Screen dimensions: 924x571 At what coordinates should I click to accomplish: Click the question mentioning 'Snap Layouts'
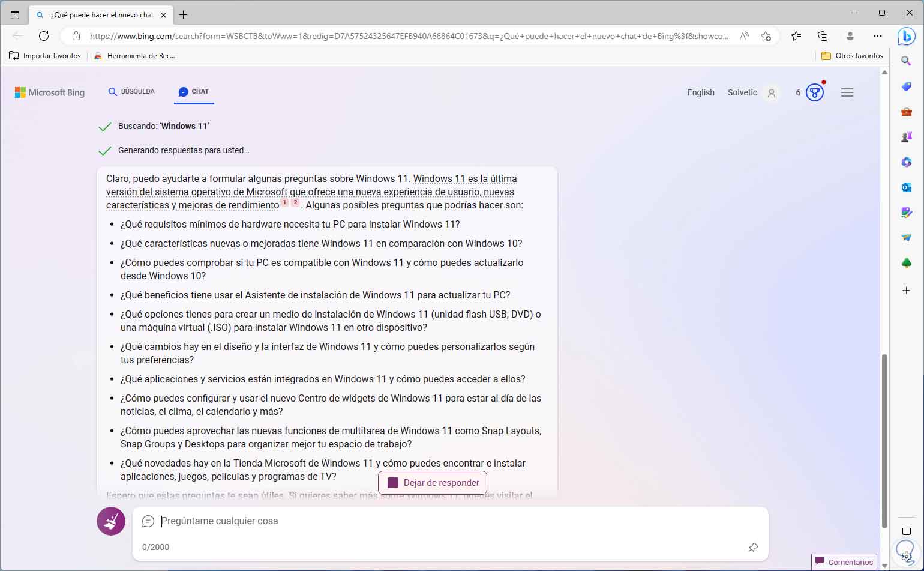click(331, 437)
